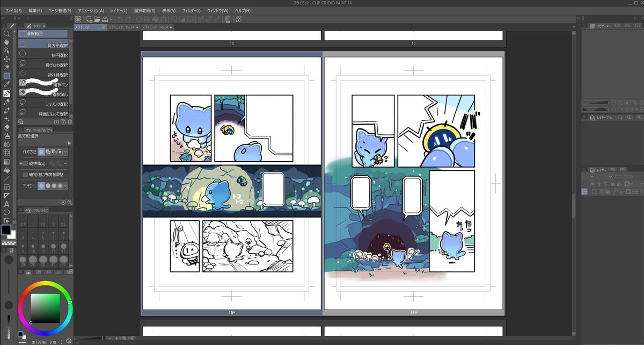This screenshot has height=345, width=644.
Task: Enable the 確定後に角度を調整 checkbox
Action: pyautogui.click(x=25, y=175)
